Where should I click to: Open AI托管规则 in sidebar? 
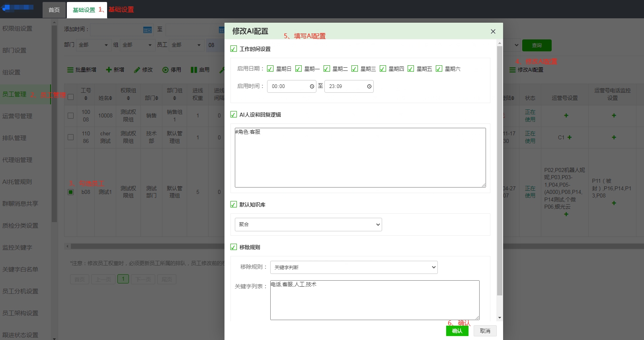[17, 182]
